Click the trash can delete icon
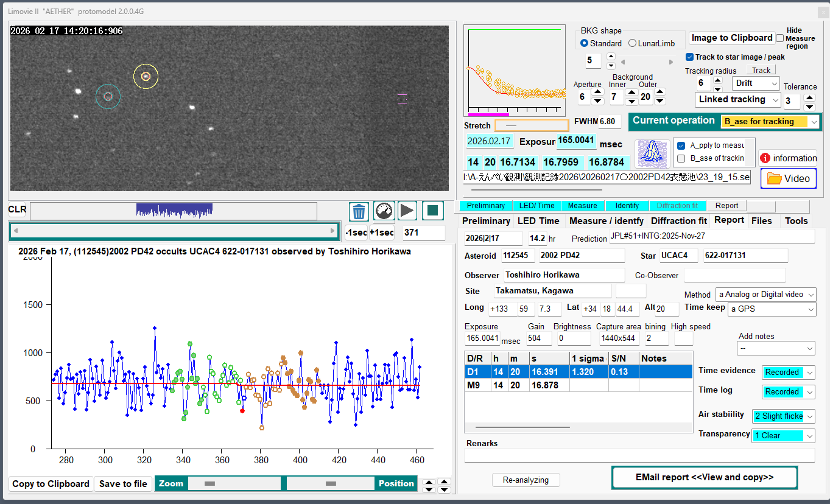 point(359,211)
